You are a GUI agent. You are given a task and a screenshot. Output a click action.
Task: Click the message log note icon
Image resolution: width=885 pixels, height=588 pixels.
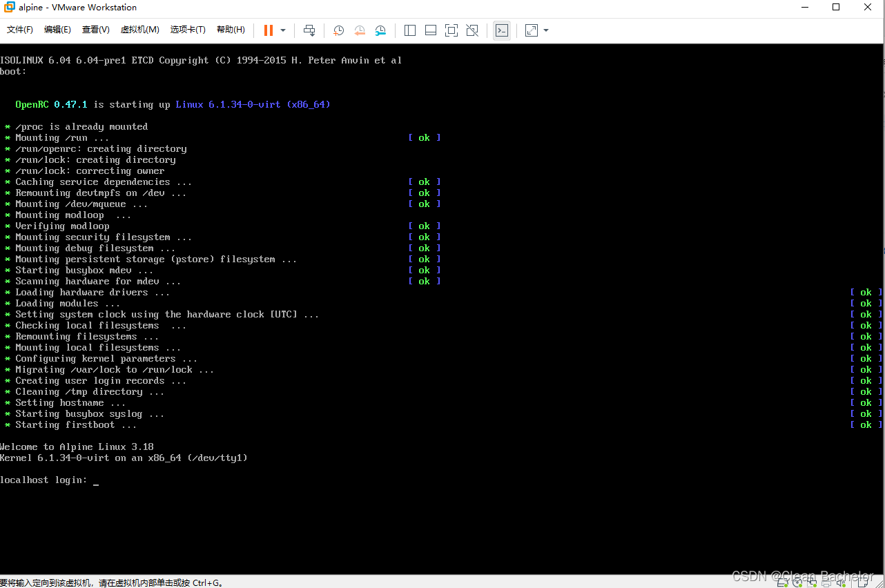point(863,583)
